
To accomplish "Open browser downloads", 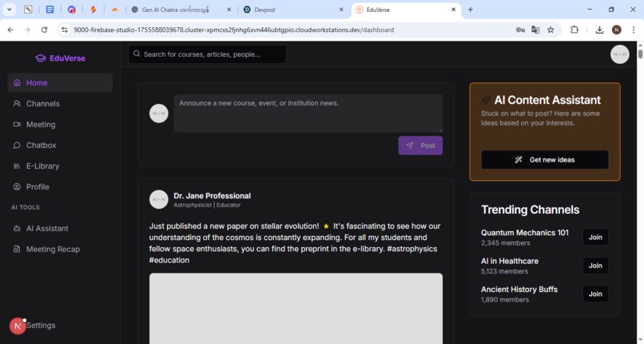I will [599, 30].
